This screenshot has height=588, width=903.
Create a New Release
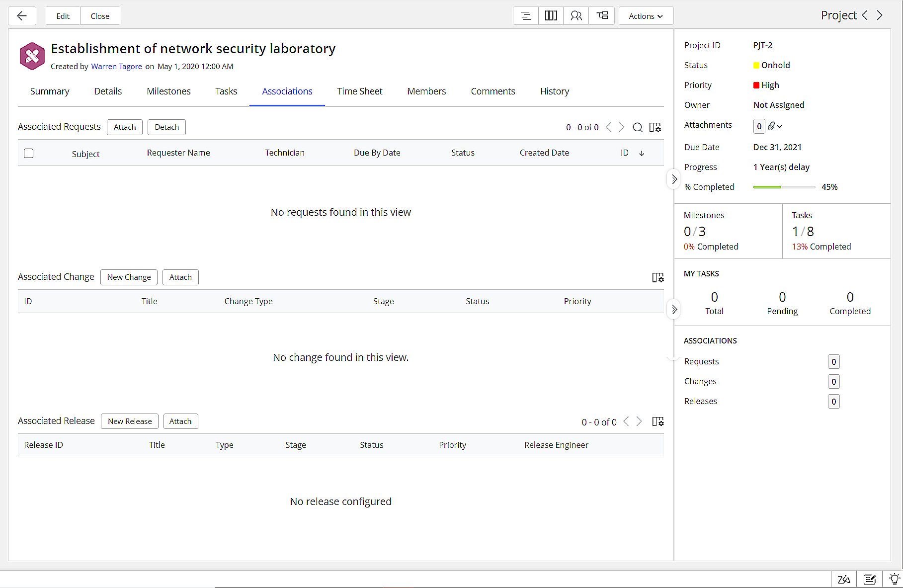(x=130, y=421)
